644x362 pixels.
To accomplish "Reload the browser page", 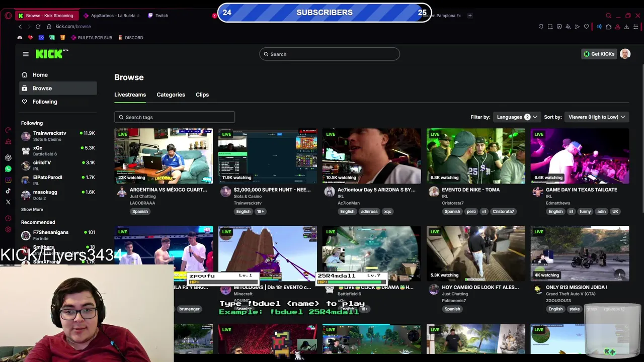I will coord(38,27).
